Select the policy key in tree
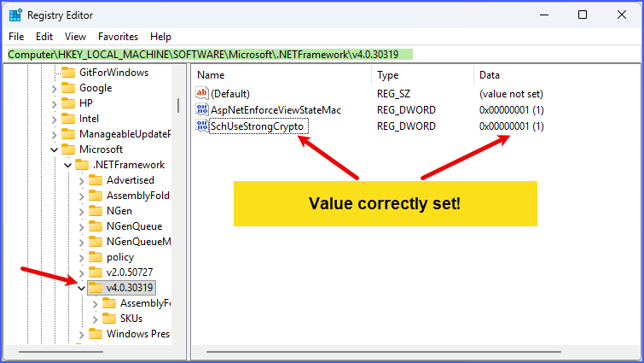 point(120,257)
